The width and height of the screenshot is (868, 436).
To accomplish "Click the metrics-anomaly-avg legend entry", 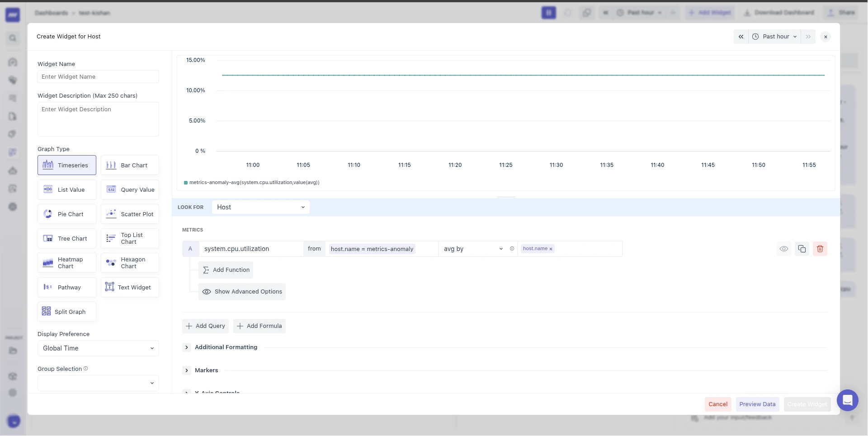I will pos(251,183).
